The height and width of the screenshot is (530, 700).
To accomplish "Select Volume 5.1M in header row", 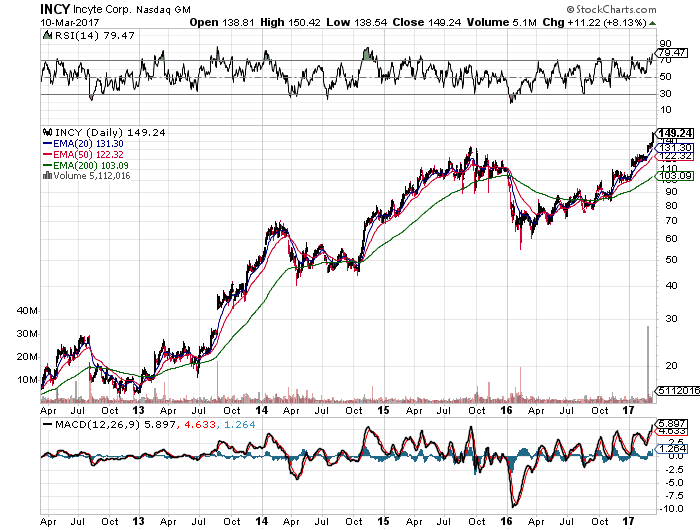I will (x=502, y=22).
